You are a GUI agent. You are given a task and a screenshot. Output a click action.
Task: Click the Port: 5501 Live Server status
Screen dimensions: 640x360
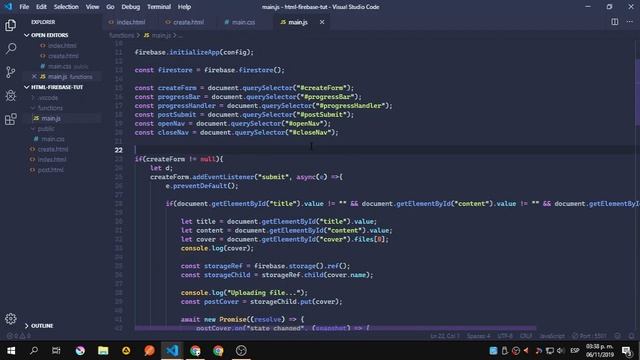[x=589, y=336]
